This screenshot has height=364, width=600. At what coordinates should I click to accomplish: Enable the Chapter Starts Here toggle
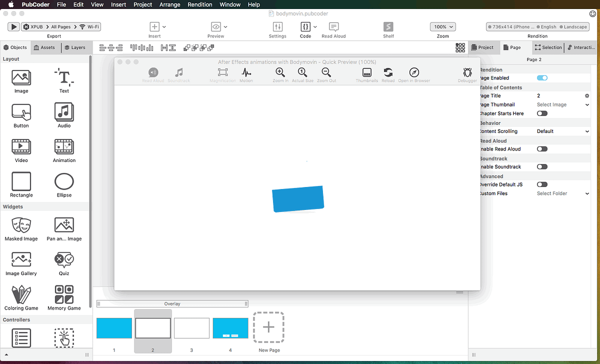541,113
